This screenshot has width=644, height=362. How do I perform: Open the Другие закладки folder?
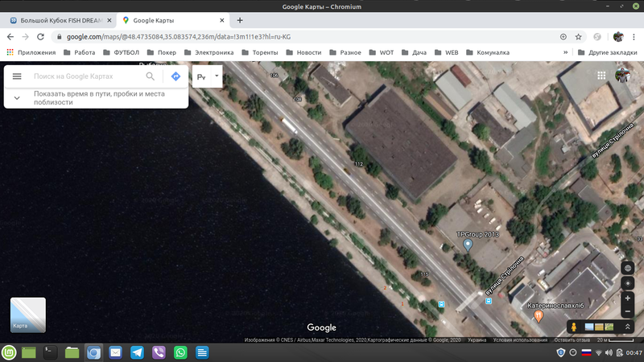pos(608,52)
